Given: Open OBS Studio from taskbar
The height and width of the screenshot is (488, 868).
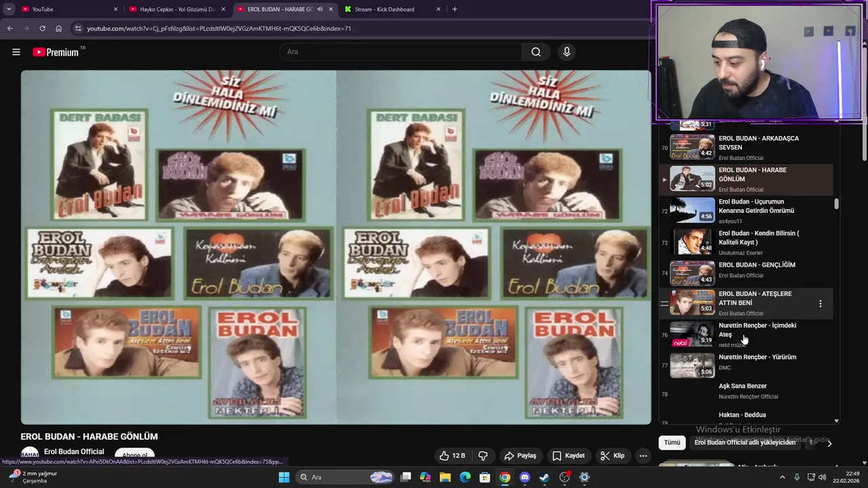Looking at the screenshot, I should [565, 477].
